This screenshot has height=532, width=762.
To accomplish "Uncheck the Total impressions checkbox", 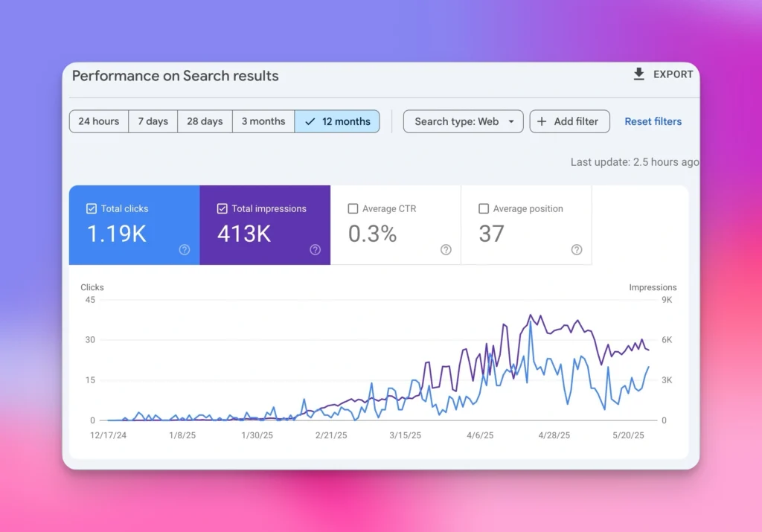I will click(x=222, y=209).
